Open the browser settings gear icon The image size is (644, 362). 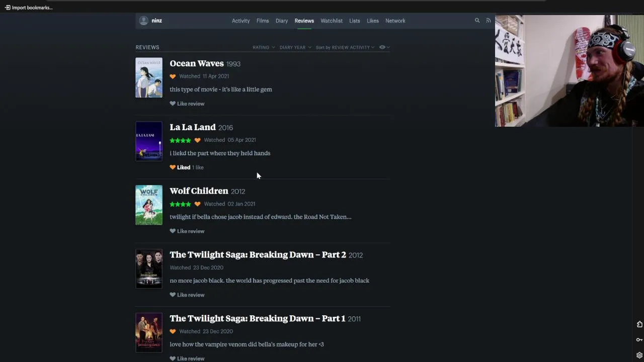[639, 355]
